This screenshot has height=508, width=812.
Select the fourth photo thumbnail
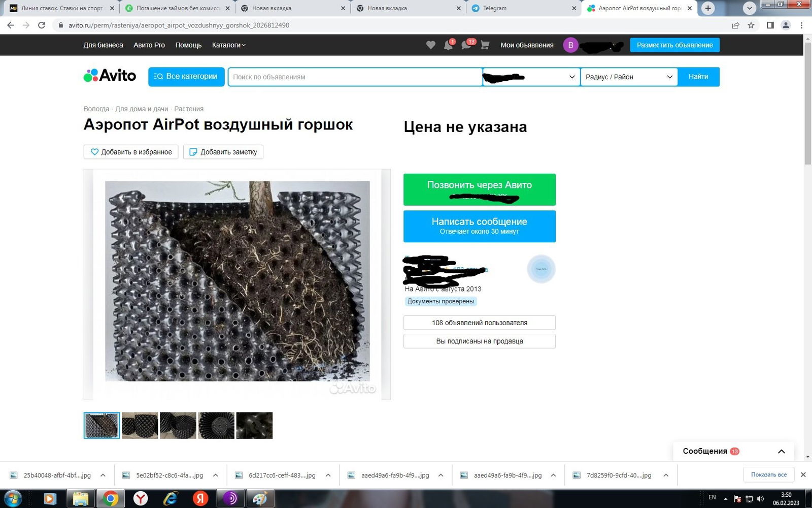(x=216, y=425)
